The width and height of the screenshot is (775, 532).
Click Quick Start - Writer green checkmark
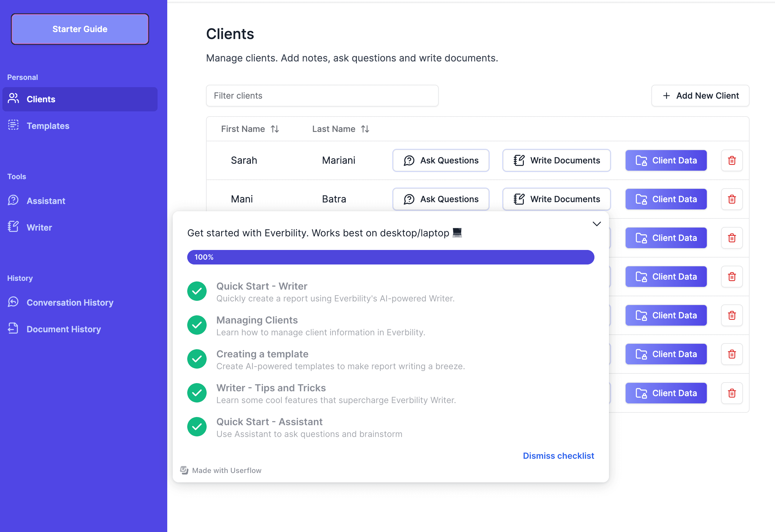(x=197, y=291)
